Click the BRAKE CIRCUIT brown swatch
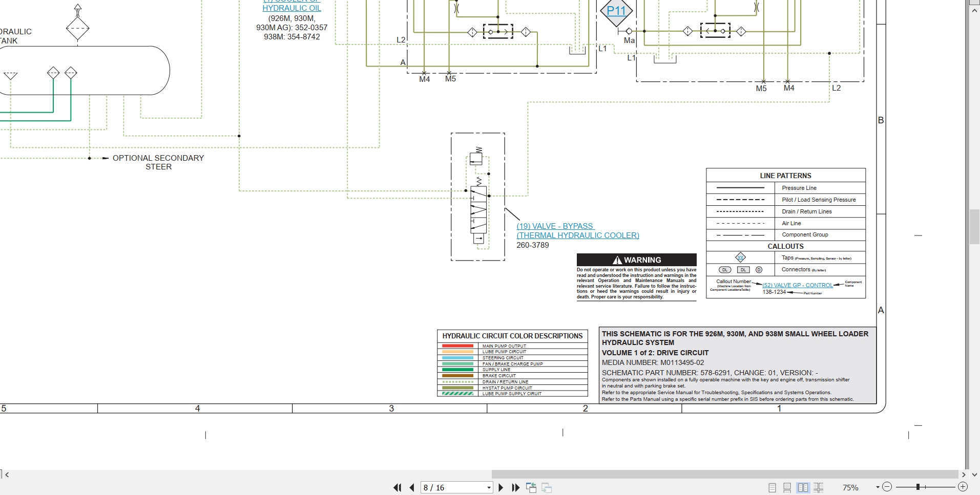 pos(458,376)
